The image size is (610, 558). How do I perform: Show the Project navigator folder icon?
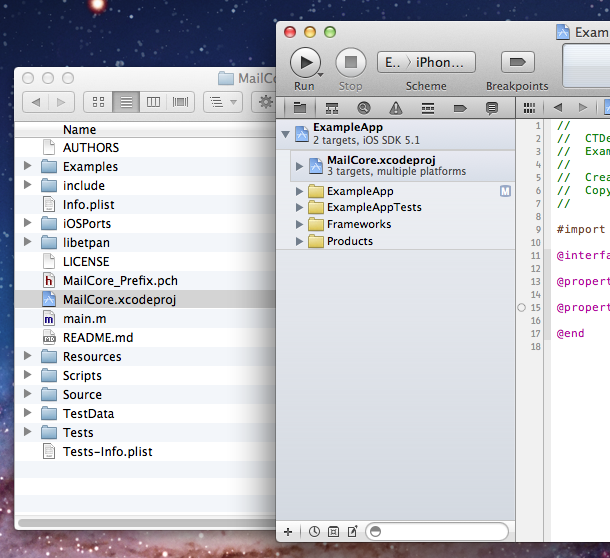tap(300, 108)
